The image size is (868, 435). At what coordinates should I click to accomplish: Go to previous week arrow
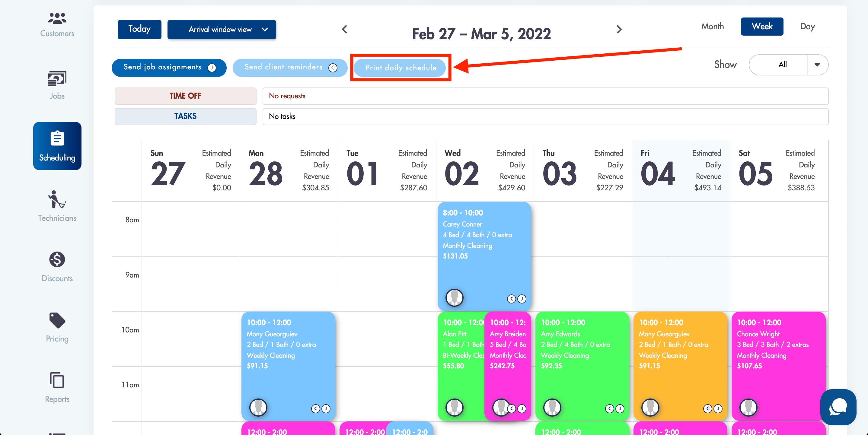[x=344, y=29]
